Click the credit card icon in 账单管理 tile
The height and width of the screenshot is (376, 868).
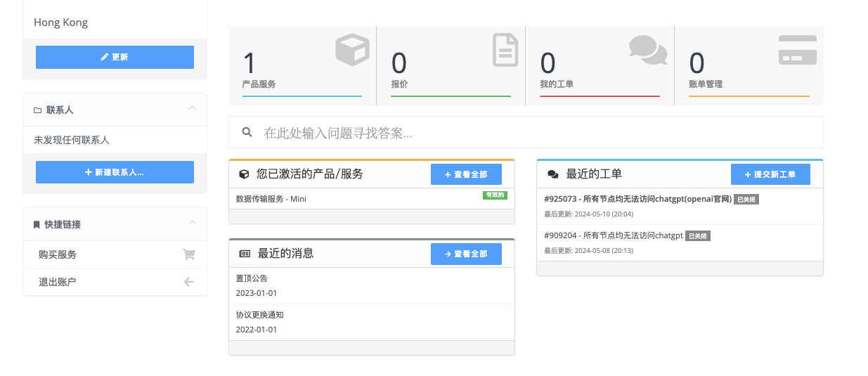pos(797,50)
